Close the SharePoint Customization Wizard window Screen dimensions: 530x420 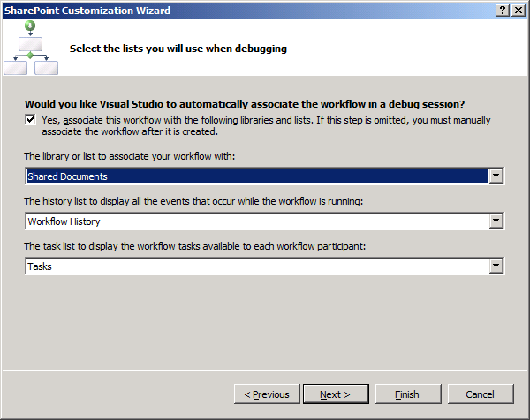coord(518,11)
